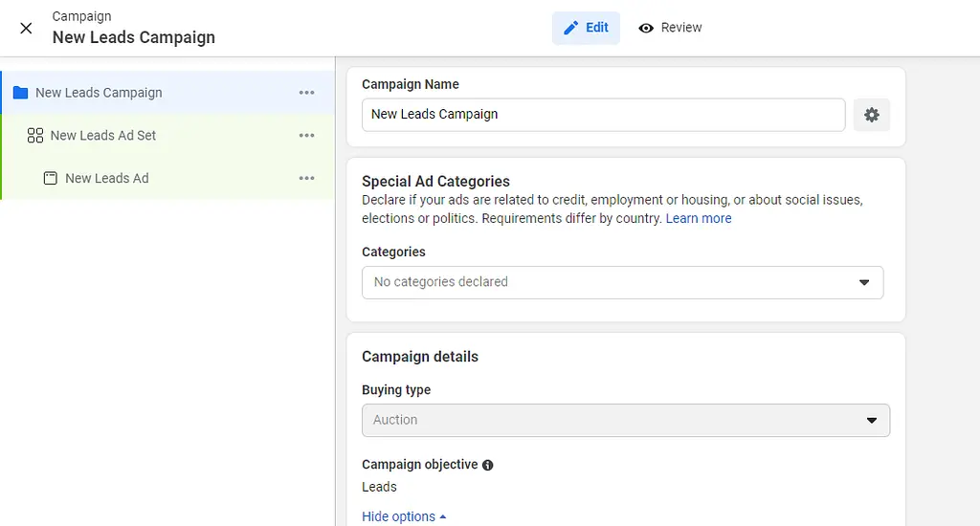
Task: Select New Leads Ad in the tree
Action: [x=107, y=179]
